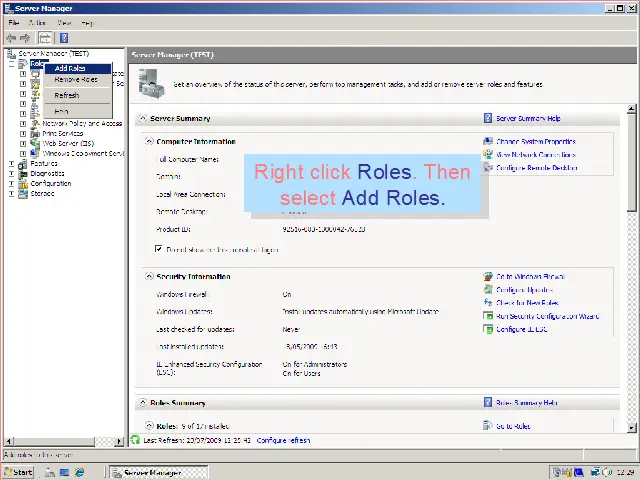Expand the Configuration tree node
This screenshot has width=640, height=480.
(11, 184)
